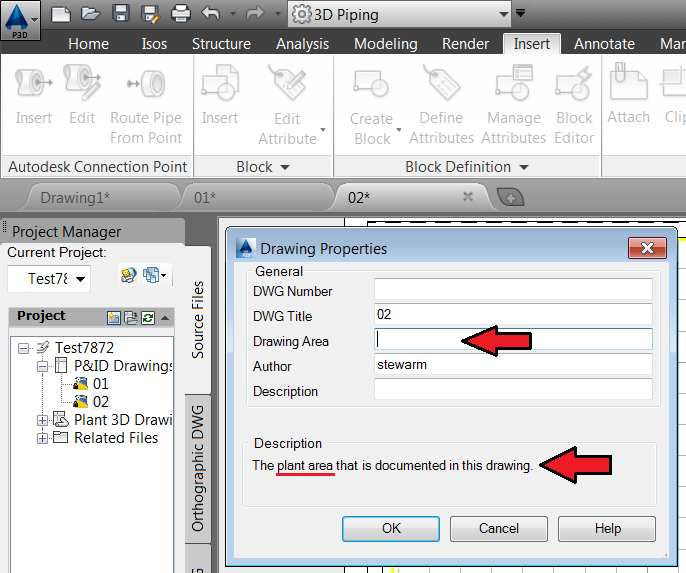Open the redo history dropdown arrow
The height and width of the screenshot is (573, 686).
[x=277, y=14]
